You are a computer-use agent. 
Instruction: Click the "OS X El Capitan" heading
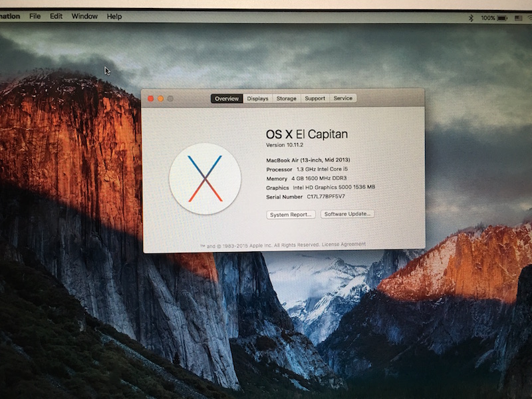pos(307,134)
